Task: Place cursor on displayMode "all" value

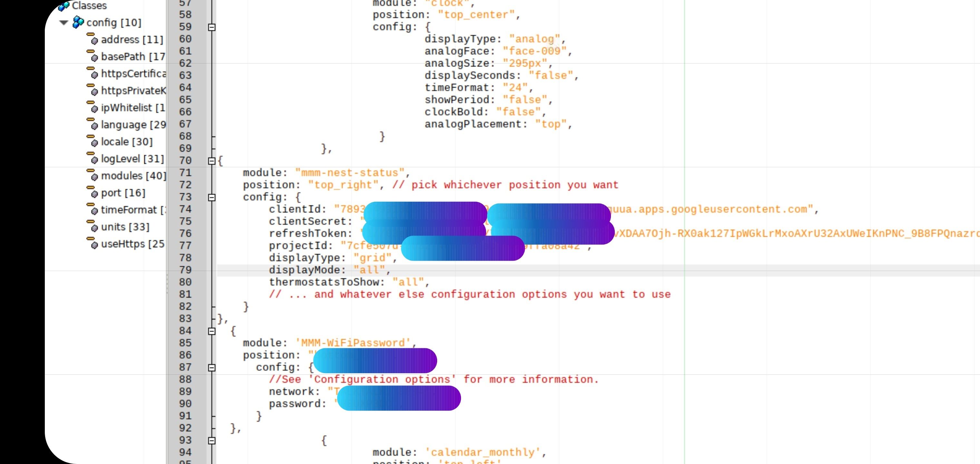Action: [x=369, y=270]
